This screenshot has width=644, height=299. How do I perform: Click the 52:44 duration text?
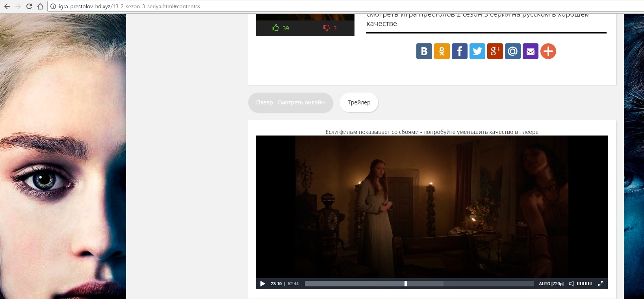[293, 284]
